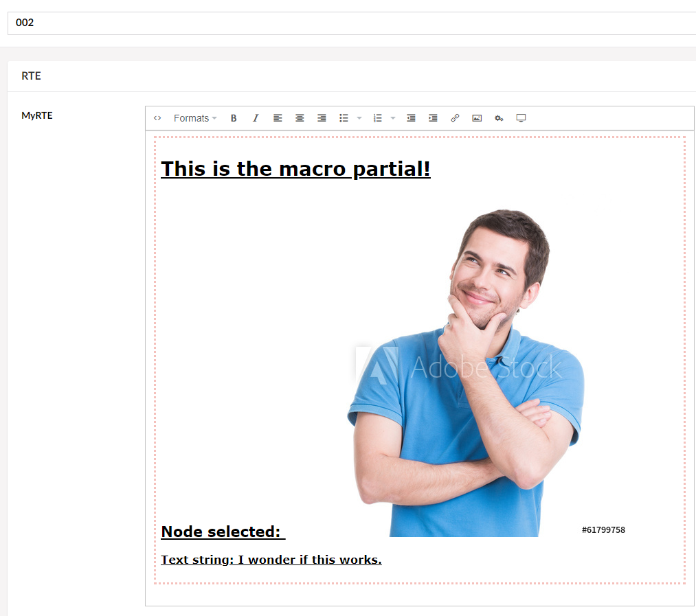The width and height of the screenshot is (696, 616).
Task: Click the fullscreen preview icon
Action: [521, 117]
